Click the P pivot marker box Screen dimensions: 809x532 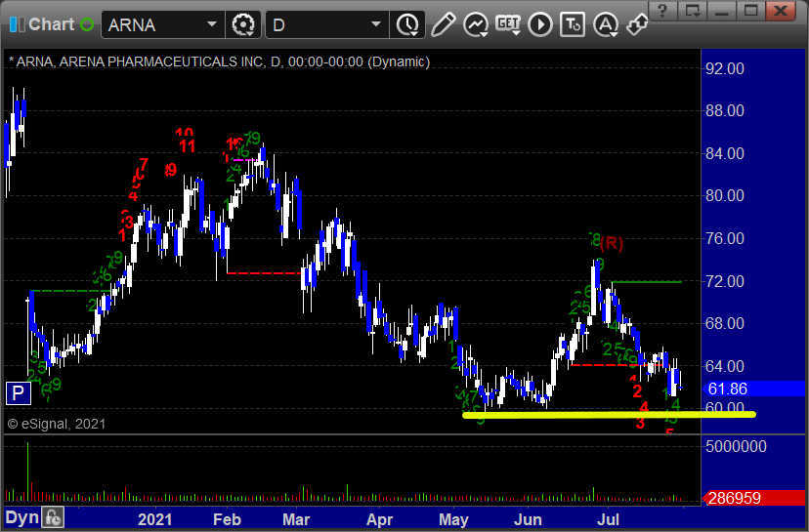[x=18, y=393]
